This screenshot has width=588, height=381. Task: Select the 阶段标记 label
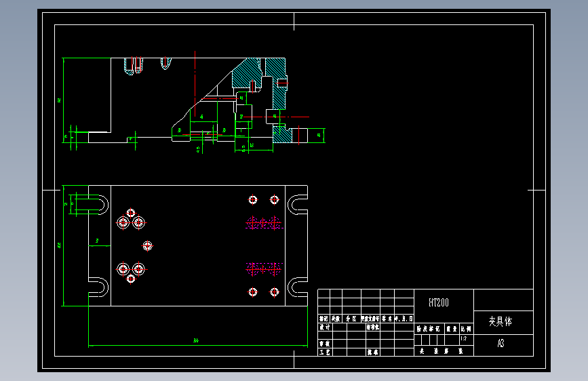click(x=428, y=329)
